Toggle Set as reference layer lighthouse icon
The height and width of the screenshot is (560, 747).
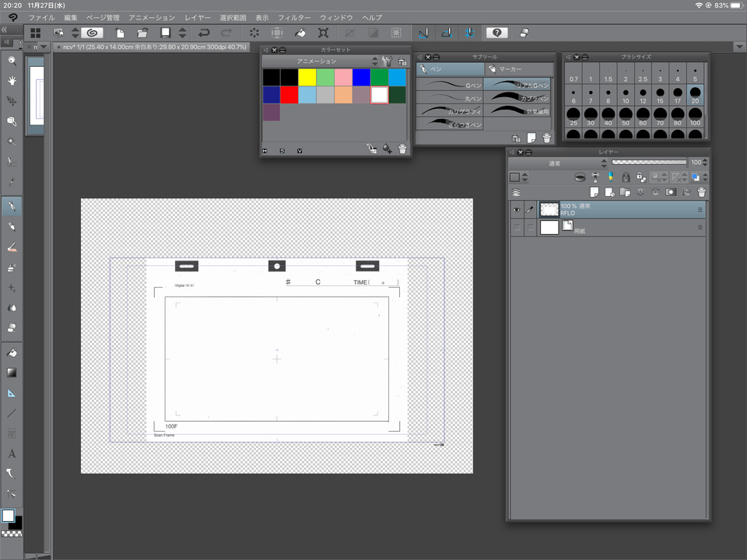(x=595, y=177)
